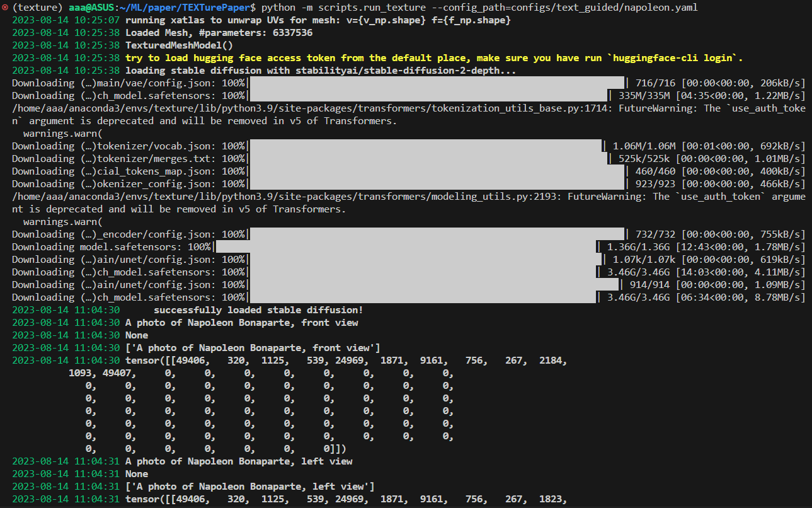The image size is (812, 508).
Task: Click the red failed-command marker before the prompt
Action: [5, 8]
